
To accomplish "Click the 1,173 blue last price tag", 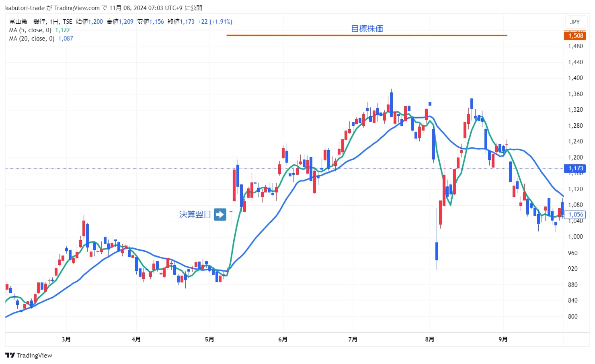I will (575, 168).
